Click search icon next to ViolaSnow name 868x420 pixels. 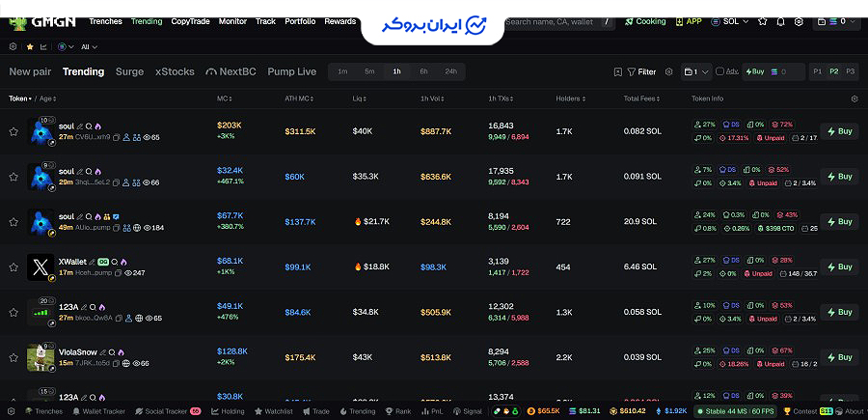point(112,352)
